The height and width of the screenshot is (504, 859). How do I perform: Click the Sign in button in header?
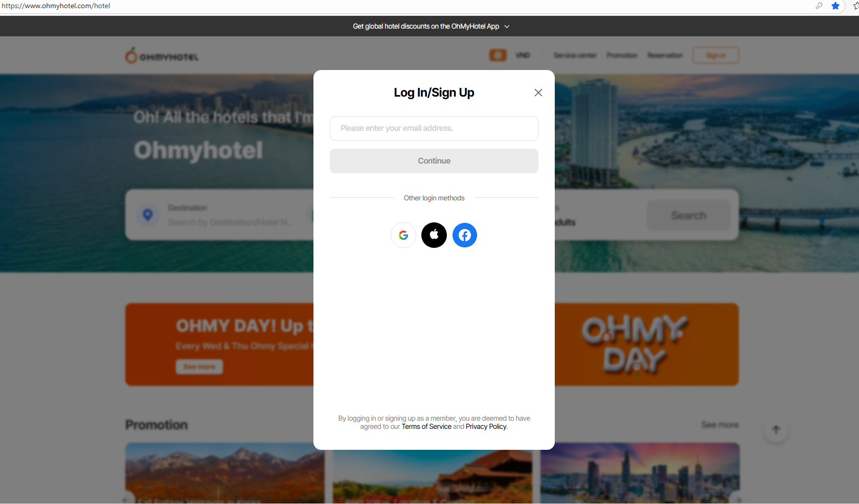point(716,55)
